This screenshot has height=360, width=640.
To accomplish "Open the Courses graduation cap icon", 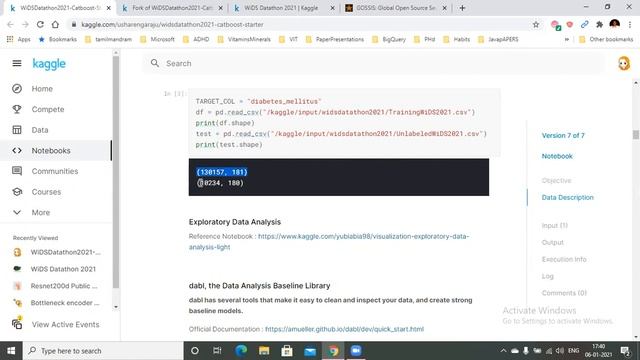I will coord(17,192).
